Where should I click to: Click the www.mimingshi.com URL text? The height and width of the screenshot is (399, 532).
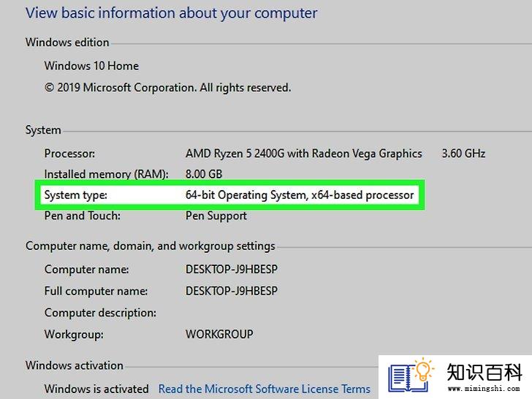click(484, 389)
